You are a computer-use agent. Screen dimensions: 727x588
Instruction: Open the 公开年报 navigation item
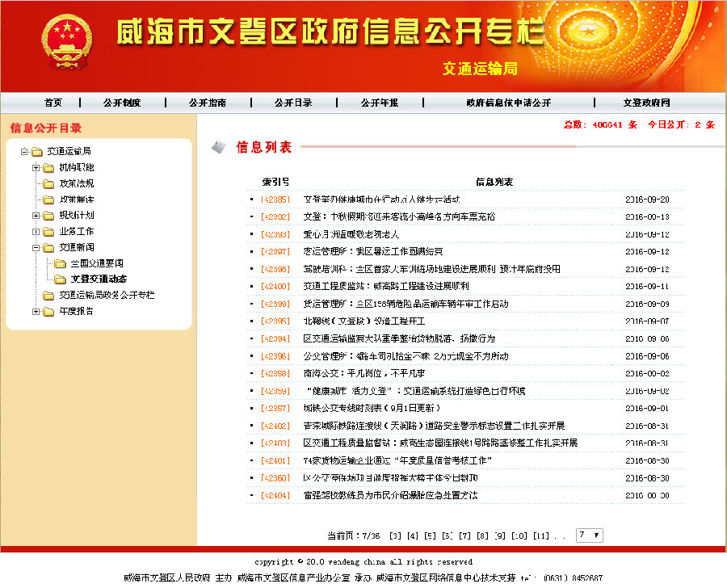[x=379, y=102]
